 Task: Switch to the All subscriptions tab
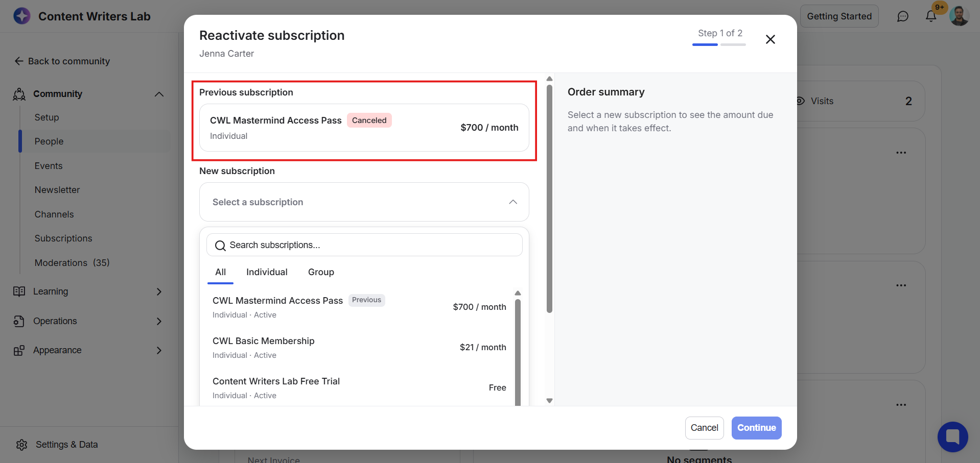point(220,273)
